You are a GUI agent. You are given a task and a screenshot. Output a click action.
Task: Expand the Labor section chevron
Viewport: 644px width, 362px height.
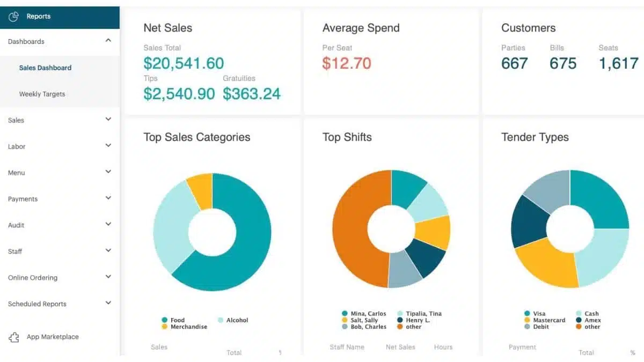click(108, 146)
